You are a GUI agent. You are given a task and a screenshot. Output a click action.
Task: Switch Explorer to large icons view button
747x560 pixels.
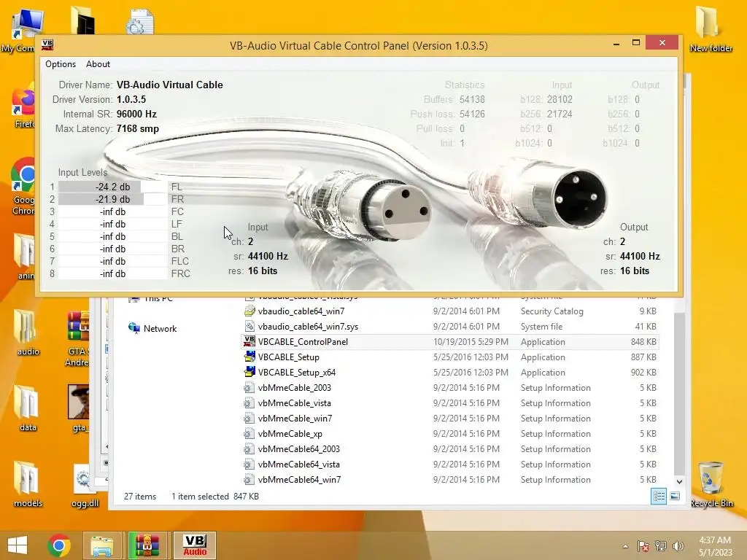pos(675,496)
